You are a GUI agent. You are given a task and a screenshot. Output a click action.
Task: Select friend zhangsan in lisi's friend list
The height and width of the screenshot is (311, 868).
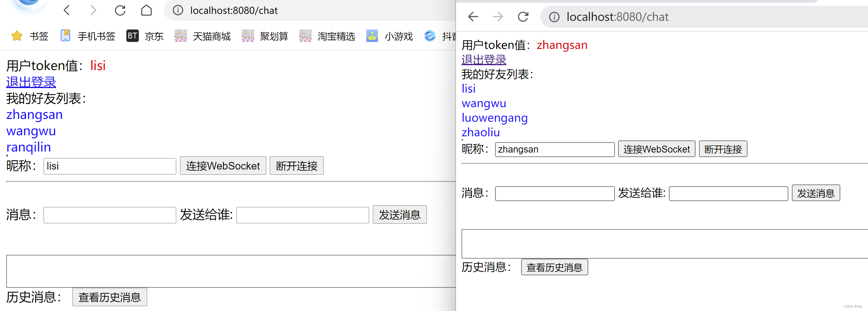click(x=35, y=114)
